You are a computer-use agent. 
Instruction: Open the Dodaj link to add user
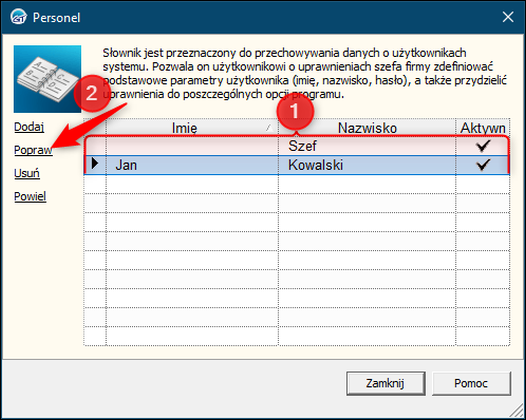tap(29, 127)
